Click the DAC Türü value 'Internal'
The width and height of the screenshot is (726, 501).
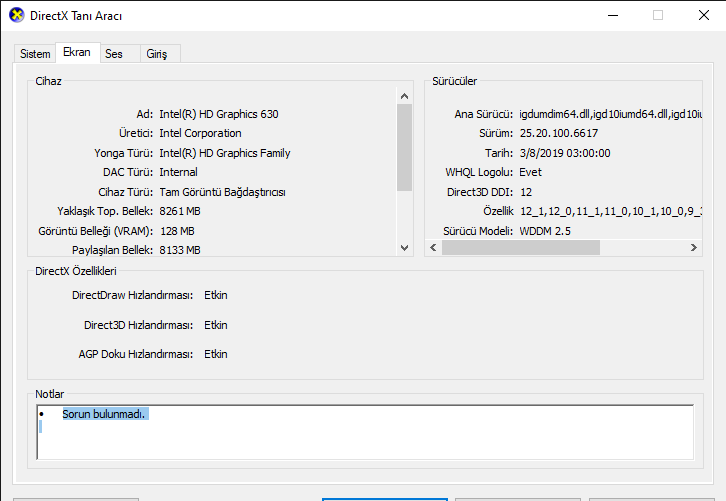click(x=179, y=172)
